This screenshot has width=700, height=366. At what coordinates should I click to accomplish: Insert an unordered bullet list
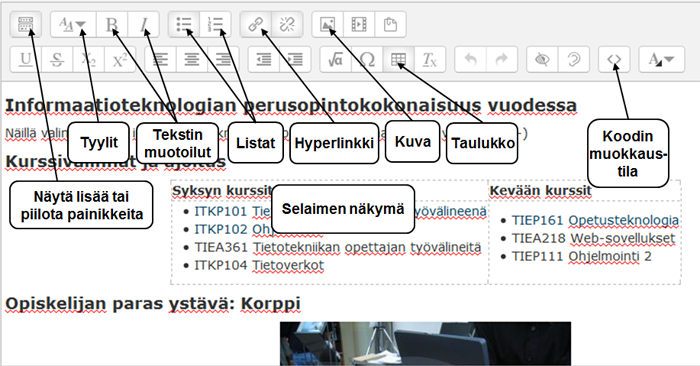pyautogui.click(x=184, y=24)
